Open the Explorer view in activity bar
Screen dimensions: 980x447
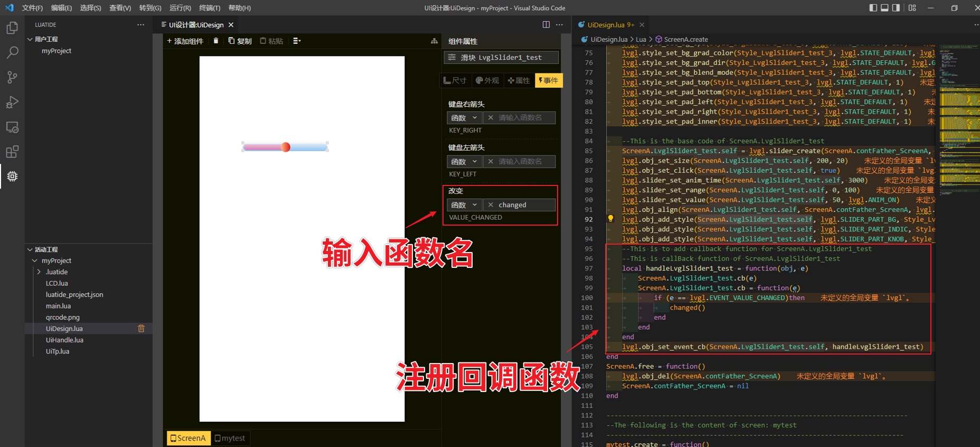(x=12, y=27)
